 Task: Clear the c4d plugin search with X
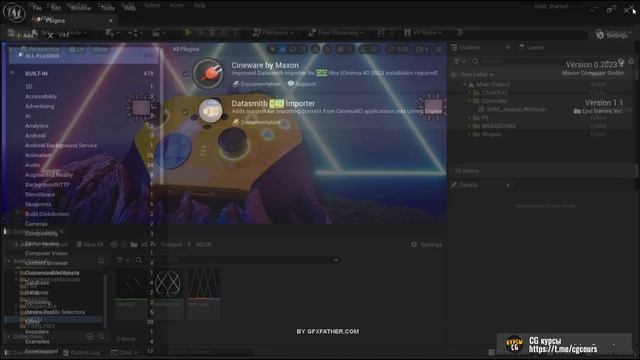click(x=50, y=36)
